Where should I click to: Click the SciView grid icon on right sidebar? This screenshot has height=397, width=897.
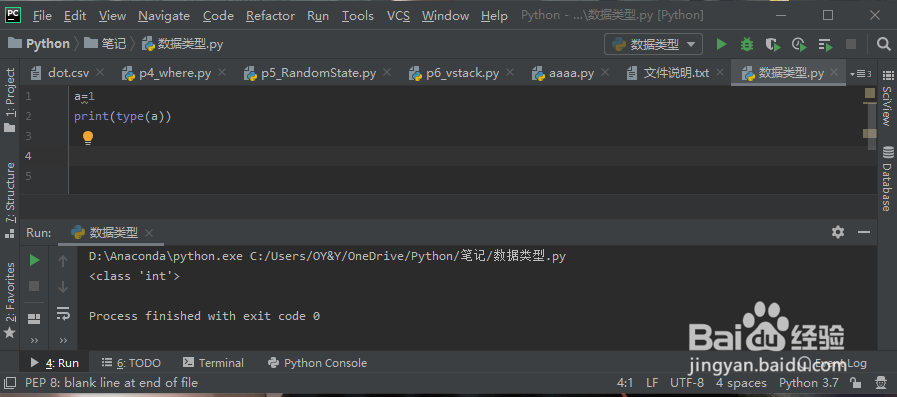click(x=887, y=76)
